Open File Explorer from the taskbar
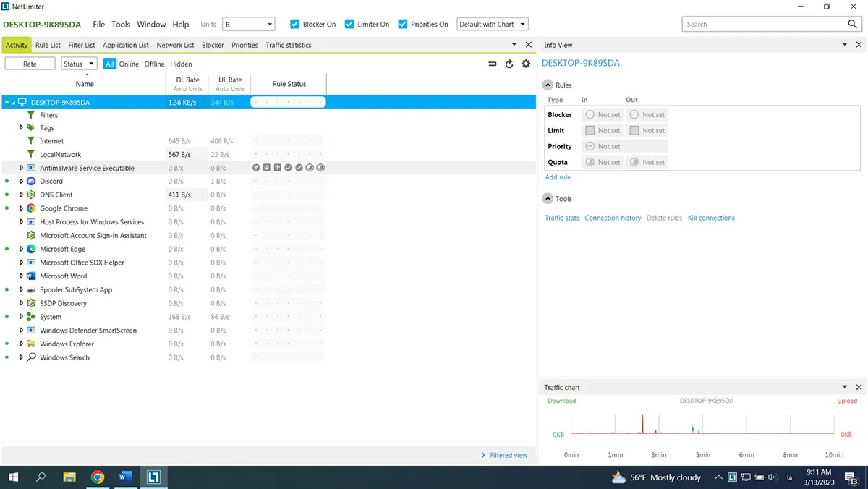The image size is (868, 489). (69, 477)
